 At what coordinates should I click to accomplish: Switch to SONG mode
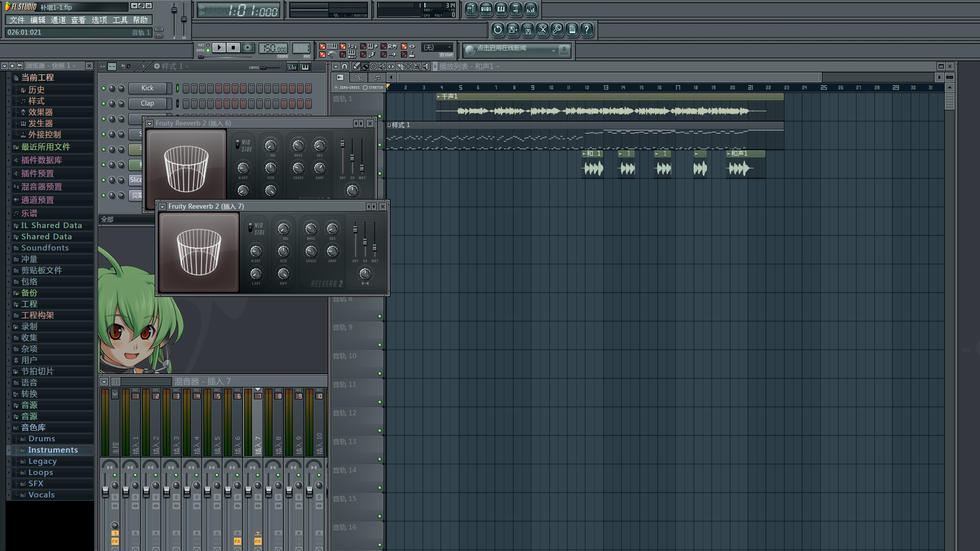click(x=208, y=50)
